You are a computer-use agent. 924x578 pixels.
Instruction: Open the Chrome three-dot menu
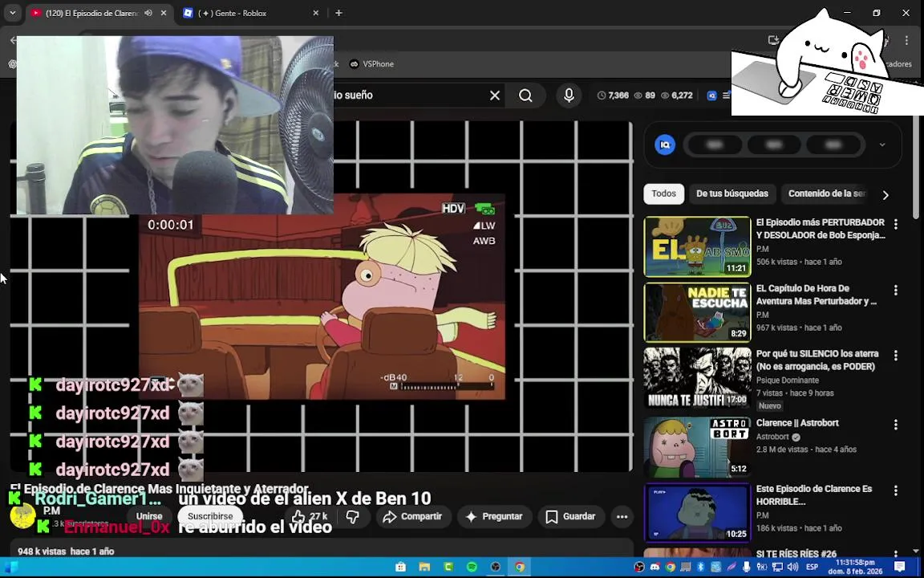pyautogui.click(x=906, y=40)
